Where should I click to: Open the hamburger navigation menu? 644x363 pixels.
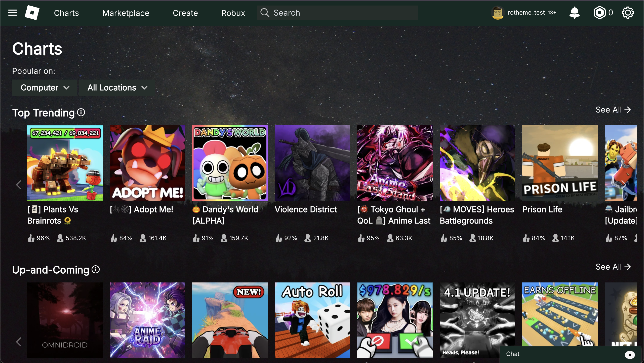[x=12, y=13]
